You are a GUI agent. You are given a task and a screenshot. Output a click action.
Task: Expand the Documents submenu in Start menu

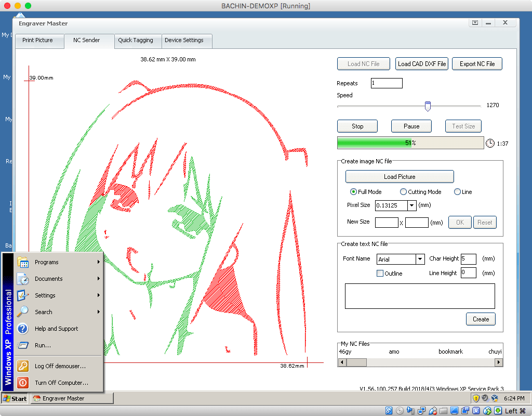tap(58, 279)
